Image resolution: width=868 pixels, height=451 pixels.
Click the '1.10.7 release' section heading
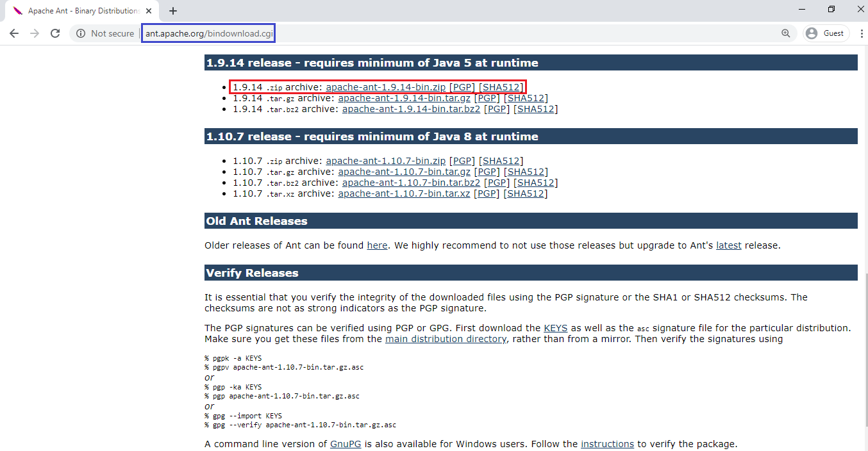(531, 136)
